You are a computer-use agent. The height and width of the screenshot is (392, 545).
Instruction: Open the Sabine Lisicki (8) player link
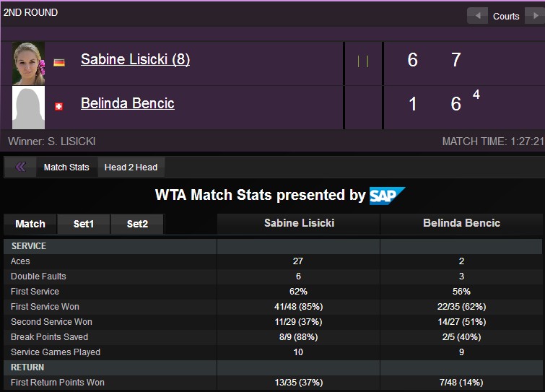pyautogui.click(x=136, y=59)
